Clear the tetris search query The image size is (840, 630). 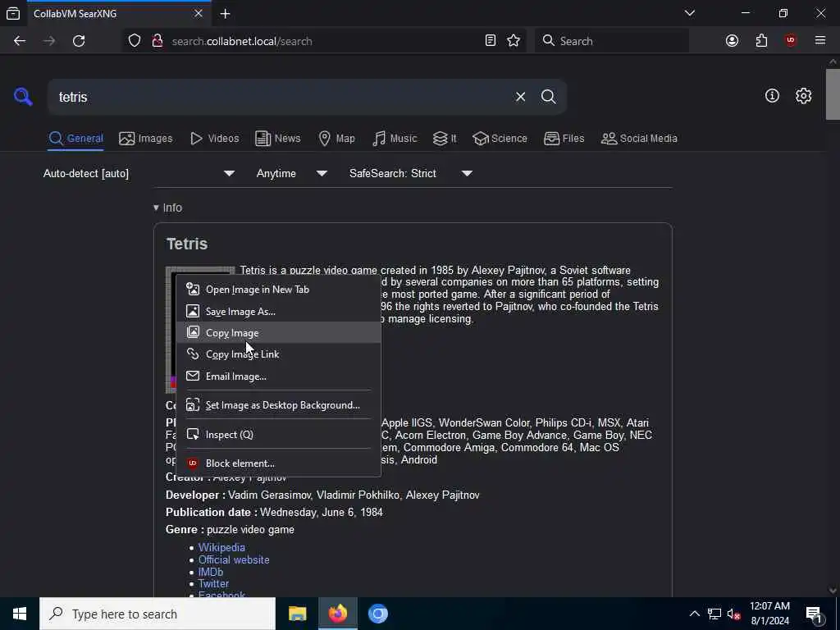520,97
